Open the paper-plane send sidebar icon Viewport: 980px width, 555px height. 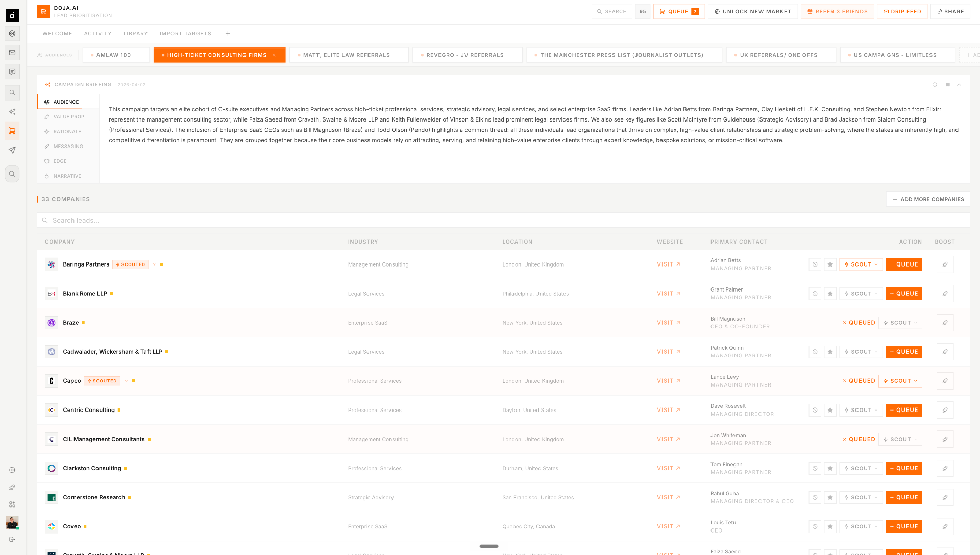click(12, 150)
